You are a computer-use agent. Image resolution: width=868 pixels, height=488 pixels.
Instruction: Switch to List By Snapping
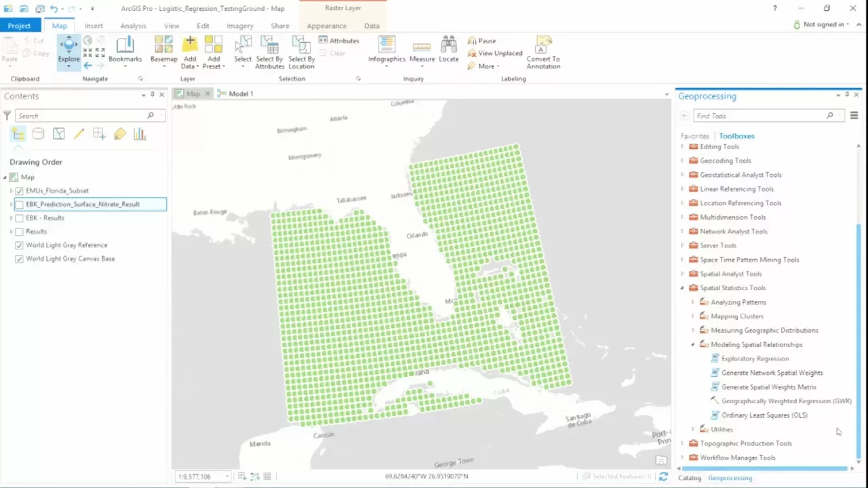tap(99, 134)
